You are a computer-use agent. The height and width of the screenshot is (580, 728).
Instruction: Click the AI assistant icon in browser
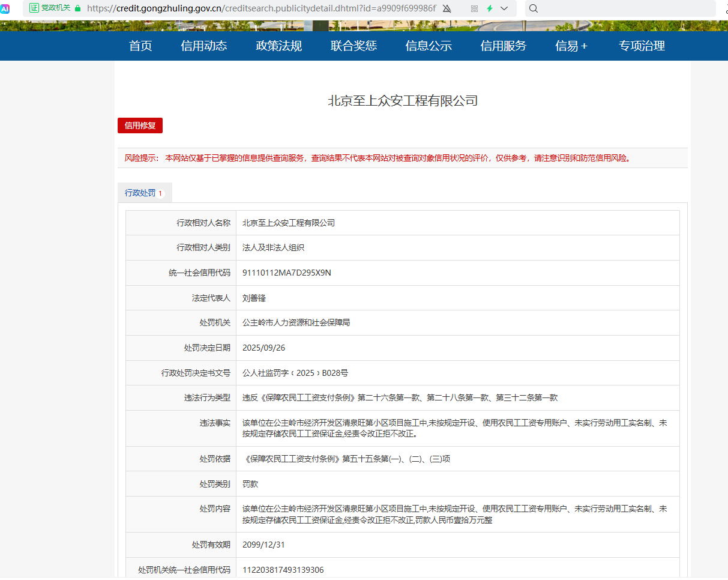(5, 8)
